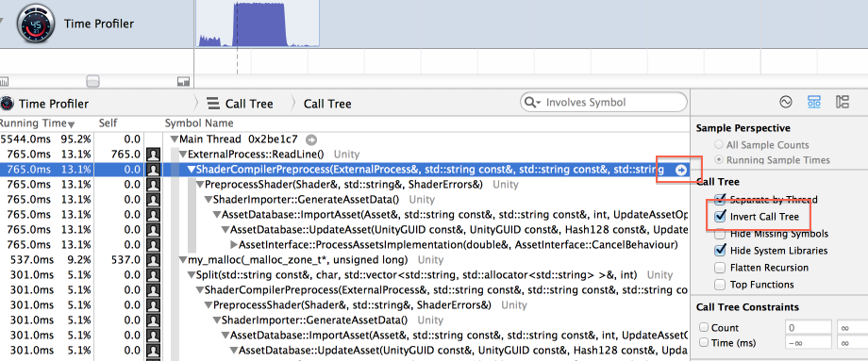Enable the Time (ms) constraint checkbox
This screenshot has width=868, height=361.
704,343
